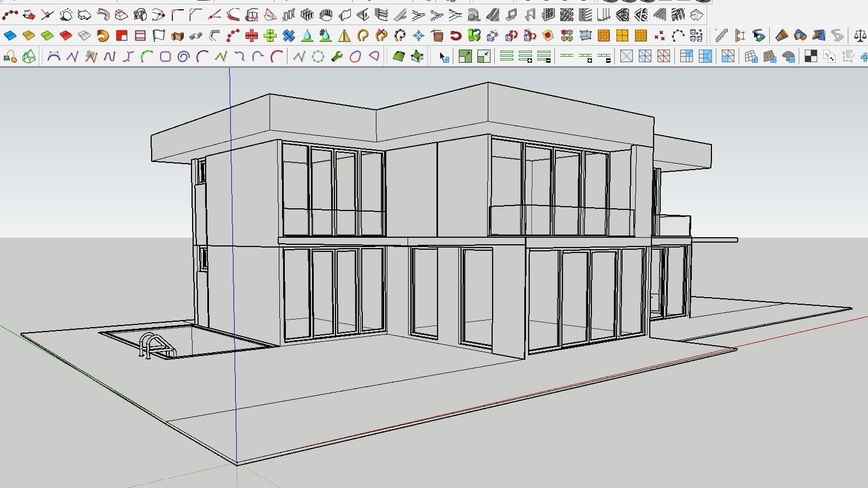Screen dimensions: 868x488
Task: Click the water drop with hash icon
Action: click(326, 36)
